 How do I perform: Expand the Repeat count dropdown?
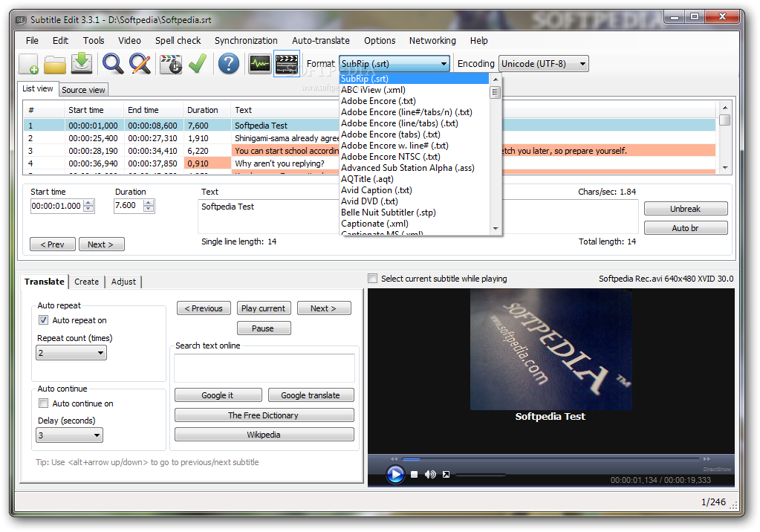click(71, 353)
